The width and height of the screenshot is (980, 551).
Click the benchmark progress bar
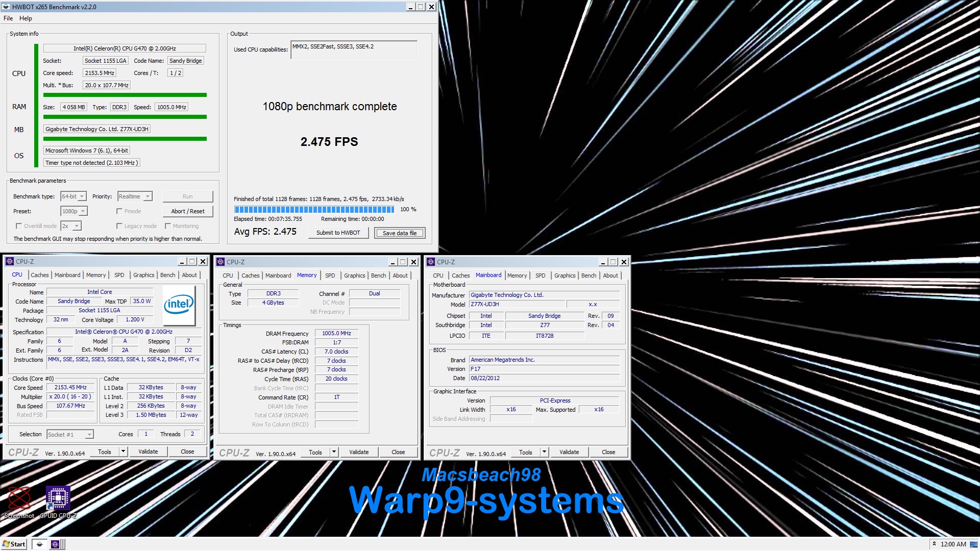(314, 209)
